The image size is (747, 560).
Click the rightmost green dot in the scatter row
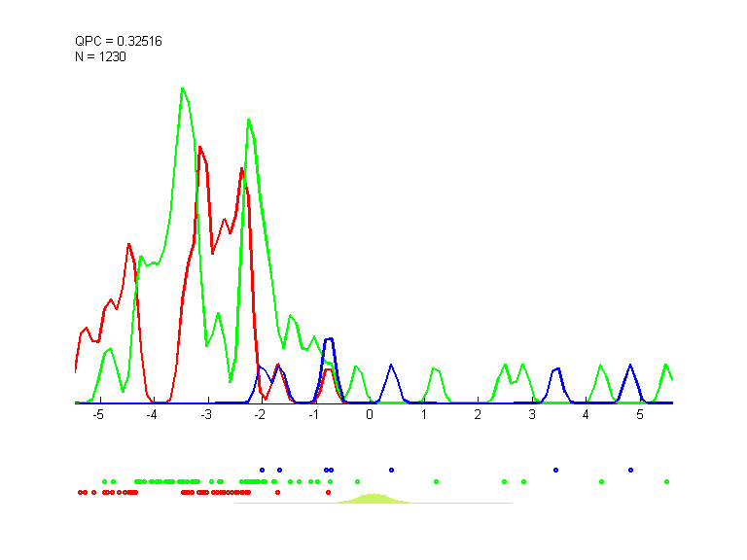point(666,481)
